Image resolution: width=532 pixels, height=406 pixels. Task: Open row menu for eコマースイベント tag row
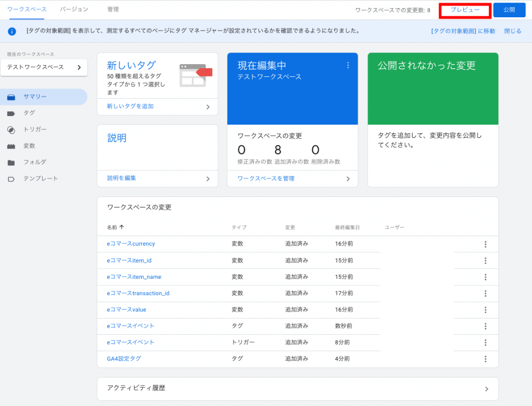coord(486,326)
